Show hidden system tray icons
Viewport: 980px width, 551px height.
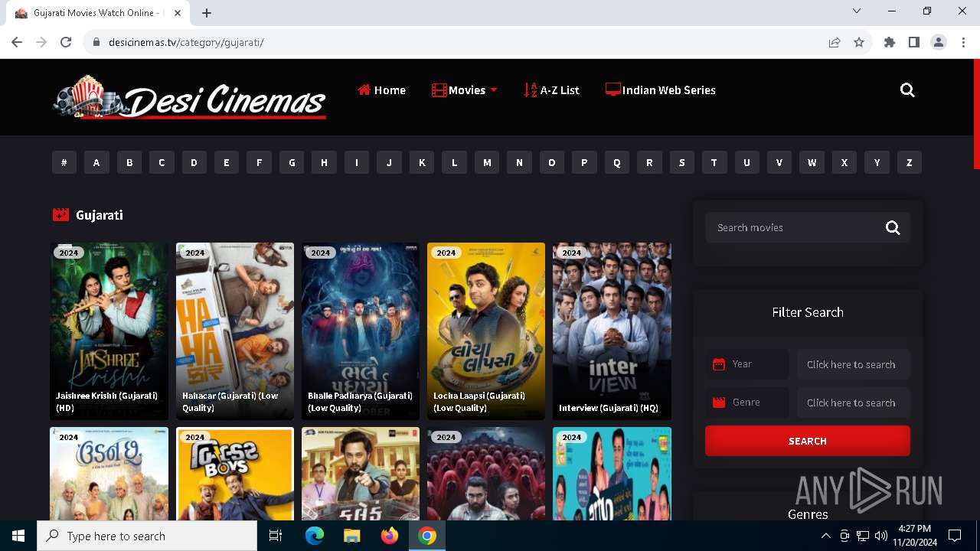coord(825,536)
